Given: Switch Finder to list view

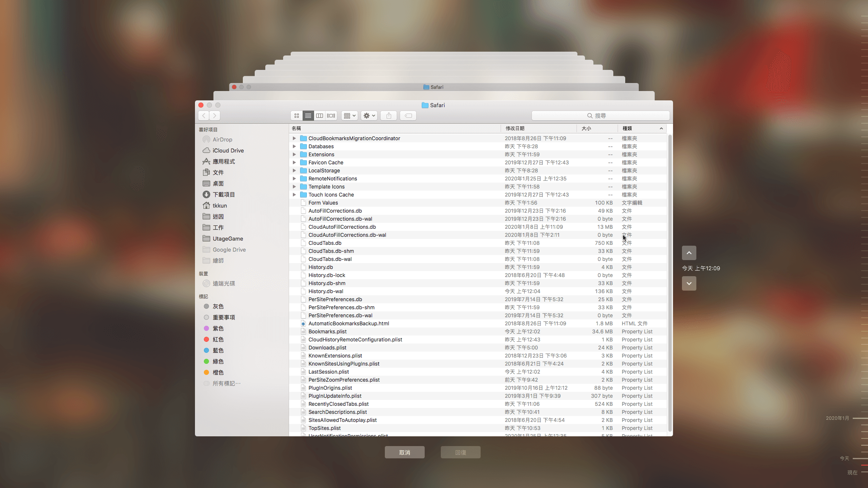Looking at the screenshot, I should pos(308,116).
